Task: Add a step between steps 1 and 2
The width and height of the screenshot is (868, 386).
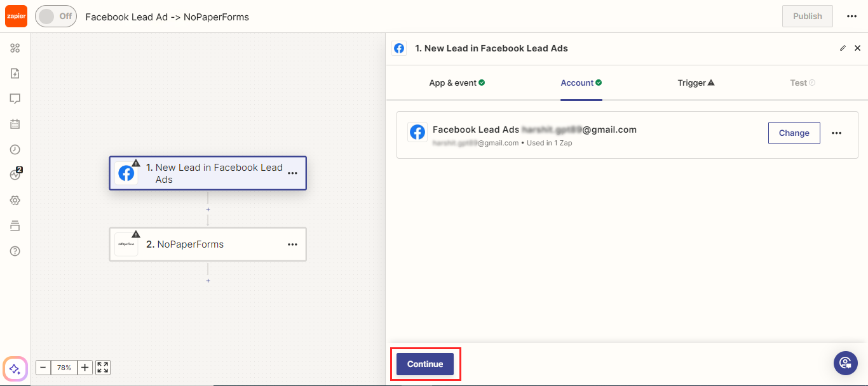Action: 208,210
